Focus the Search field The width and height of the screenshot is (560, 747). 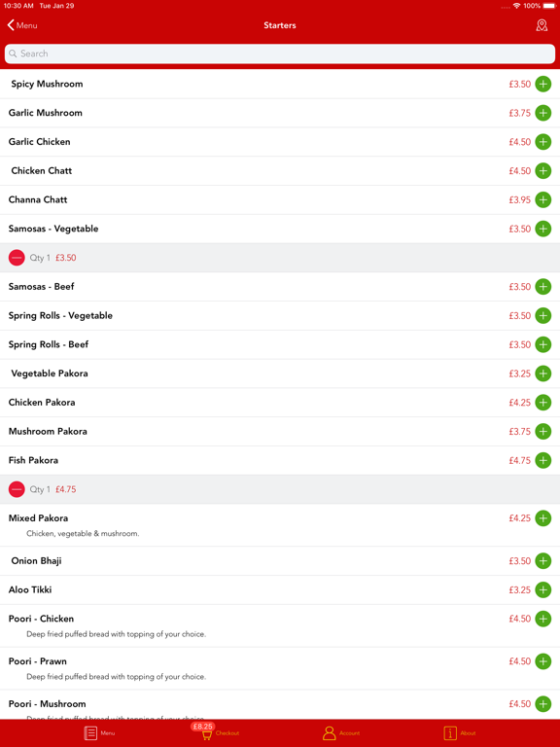click(280, 53)
